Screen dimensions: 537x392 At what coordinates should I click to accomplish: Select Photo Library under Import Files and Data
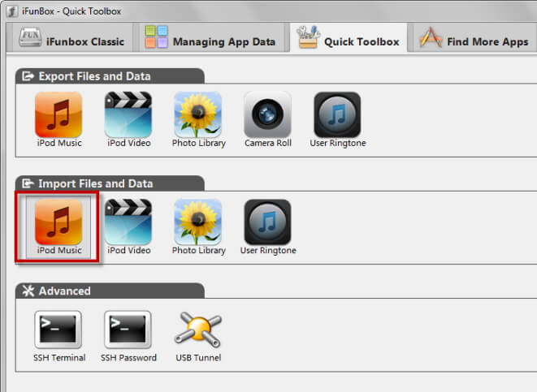pyautogui.click(x=198, y=226)
